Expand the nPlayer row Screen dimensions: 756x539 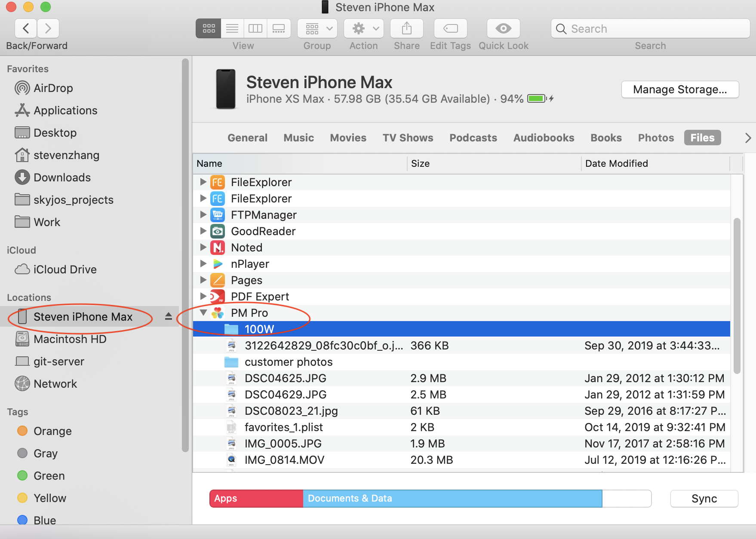pyautogui.click(x=203, y=263)
